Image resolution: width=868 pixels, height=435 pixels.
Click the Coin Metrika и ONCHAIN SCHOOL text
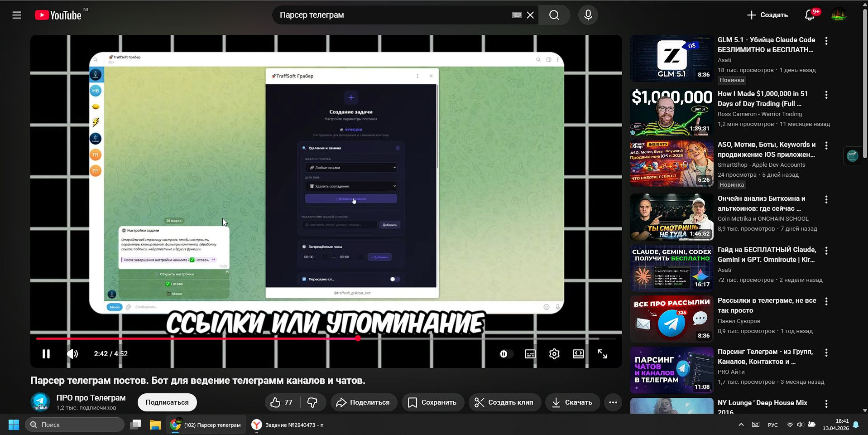pyautogui.click(x=763, y=219)
